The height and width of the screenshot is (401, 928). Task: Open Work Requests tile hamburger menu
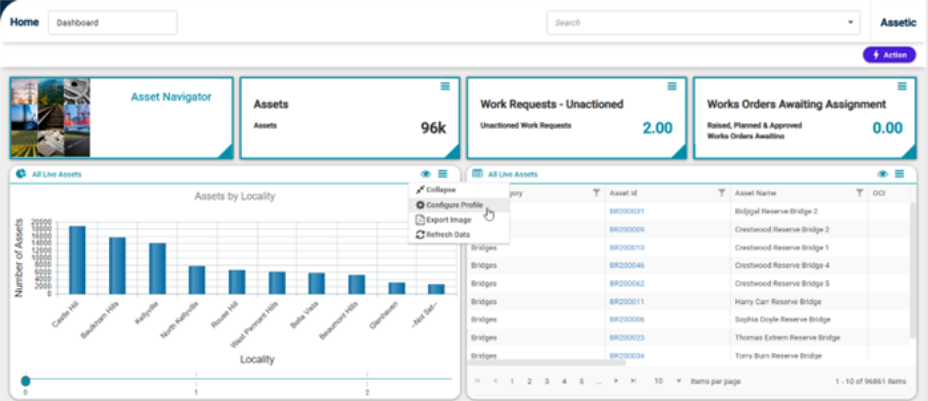pos(672,87)
